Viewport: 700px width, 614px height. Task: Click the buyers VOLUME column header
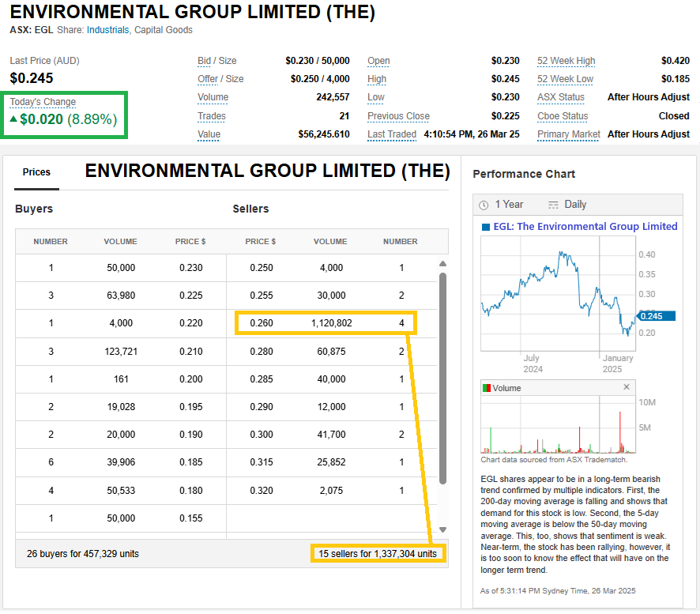[121, 242]
